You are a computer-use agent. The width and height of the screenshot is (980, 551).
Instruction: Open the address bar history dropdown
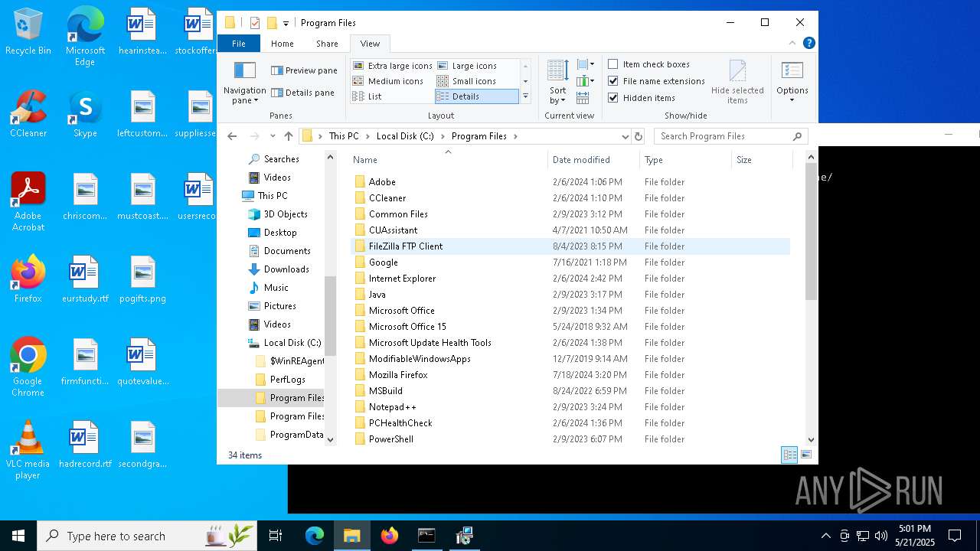click(626, 136)
